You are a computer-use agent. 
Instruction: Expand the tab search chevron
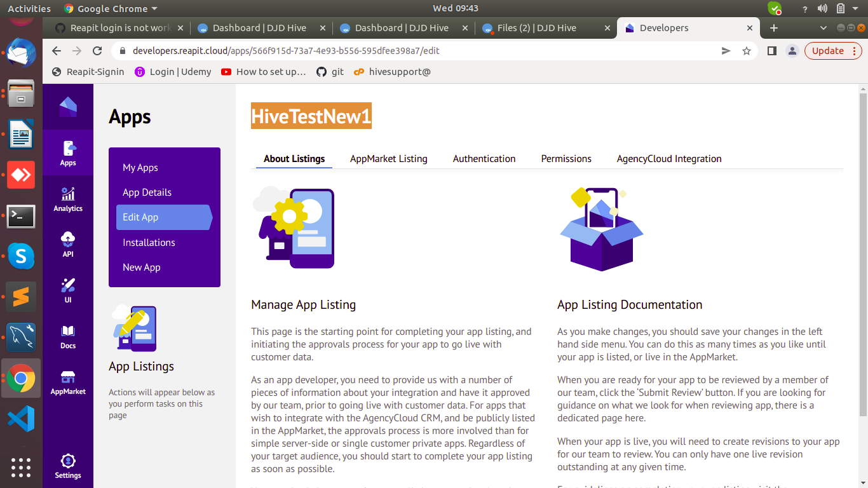coord(824,28)
